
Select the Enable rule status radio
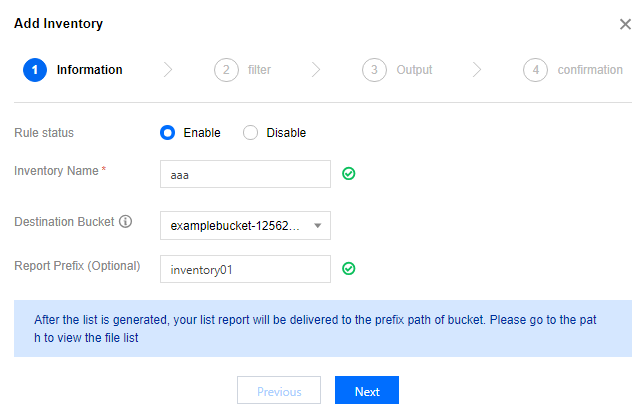tap(167, 133)
